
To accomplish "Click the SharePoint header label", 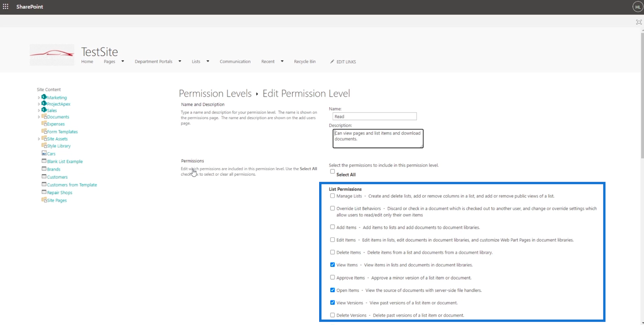I will (x=29, y=7).
